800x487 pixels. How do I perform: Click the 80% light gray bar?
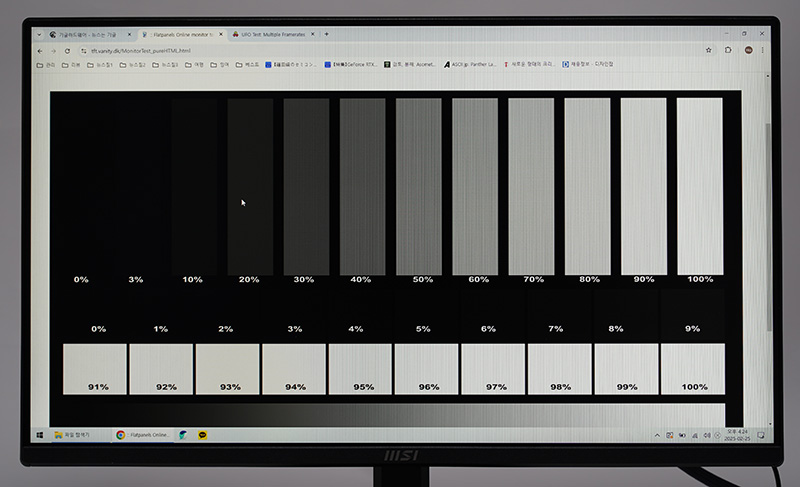[587, 187]
